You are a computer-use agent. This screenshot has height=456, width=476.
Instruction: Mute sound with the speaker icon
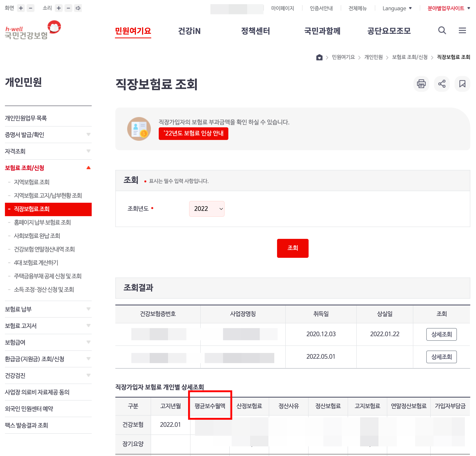[78, 8]
